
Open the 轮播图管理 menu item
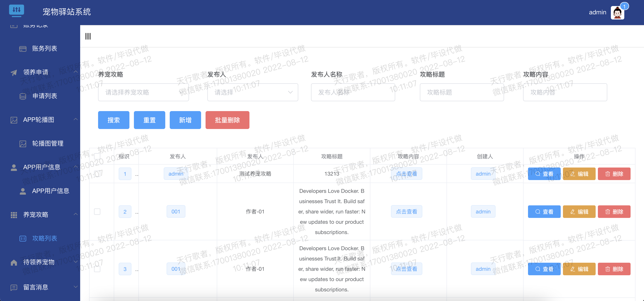click(48, 143)
